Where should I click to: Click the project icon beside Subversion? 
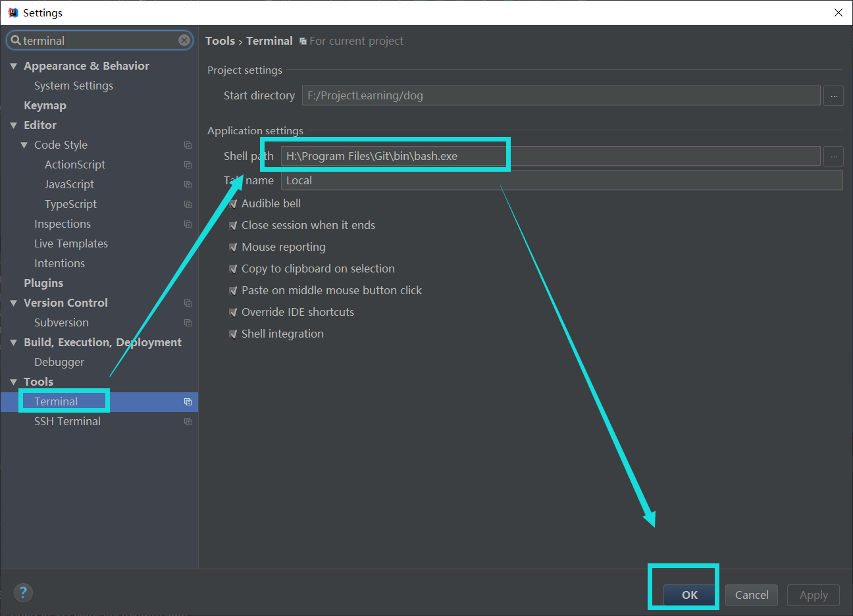[x=188, y=322]
